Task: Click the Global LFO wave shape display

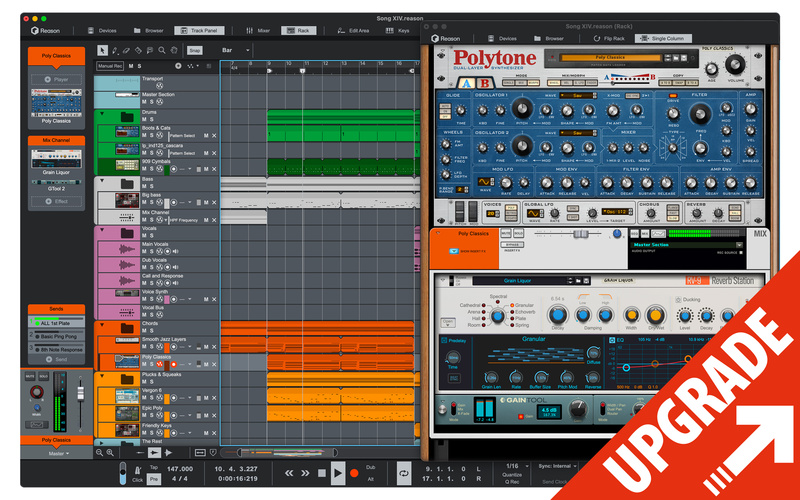Action: [x=533, y=213]
